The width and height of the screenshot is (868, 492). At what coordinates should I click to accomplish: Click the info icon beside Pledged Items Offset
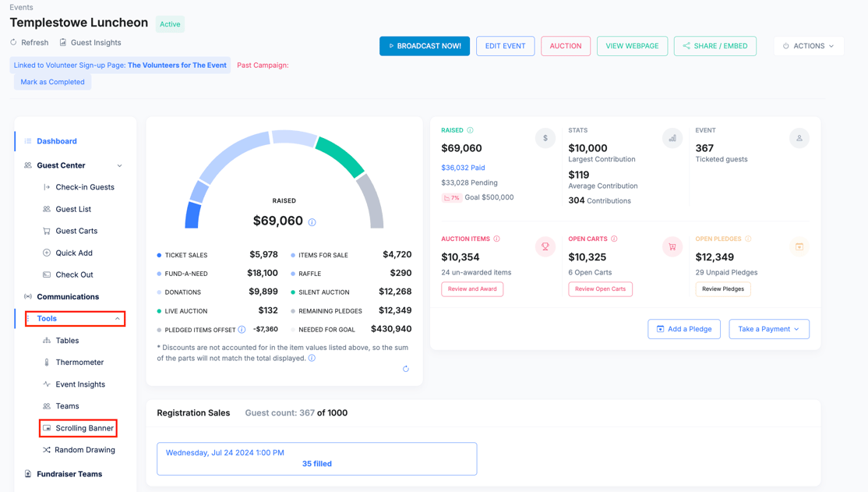pos(242,330)
